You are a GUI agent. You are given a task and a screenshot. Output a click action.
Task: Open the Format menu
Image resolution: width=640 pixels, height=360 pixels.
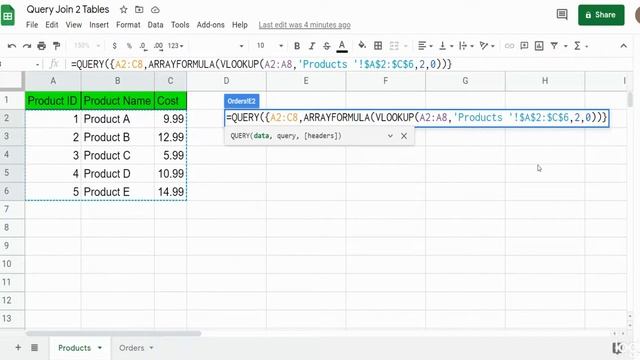click(128, 25)
